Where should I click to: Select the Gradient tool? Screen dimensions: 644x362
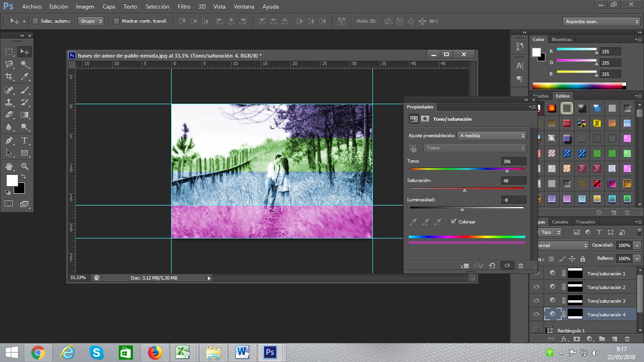(x=25, y=115)
